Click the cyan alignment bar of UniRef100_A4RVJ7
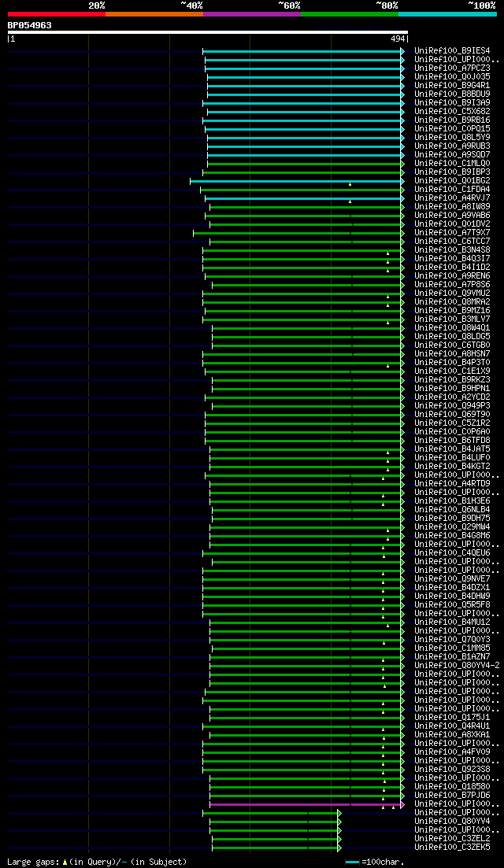Viewport: 504px width, 868px height. 305,198
